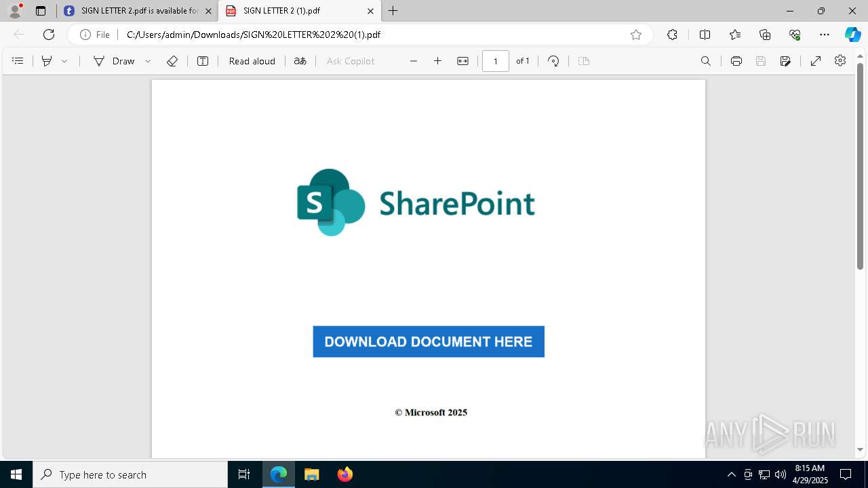The width and height of the screenshot is (868, 488).
Task: Open the clock showing 8:15 AM
Action: (x=810, y=474)
